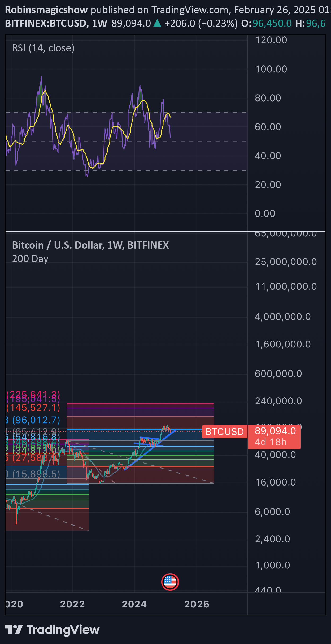Click the Robinsmagicshow author name
331x644 pixels.
coord(46,10)
